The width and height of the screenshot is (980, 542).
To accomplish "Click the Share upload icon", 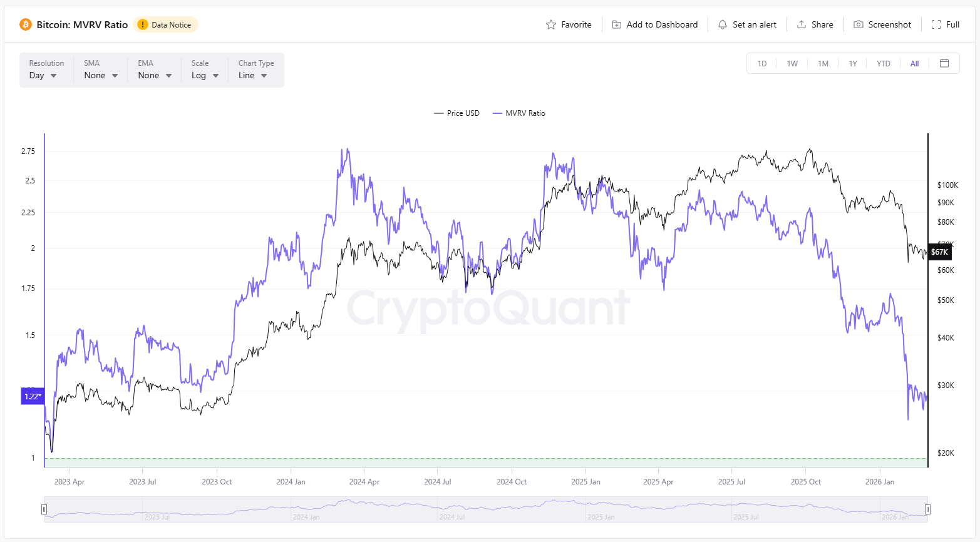I will (802, 24).
